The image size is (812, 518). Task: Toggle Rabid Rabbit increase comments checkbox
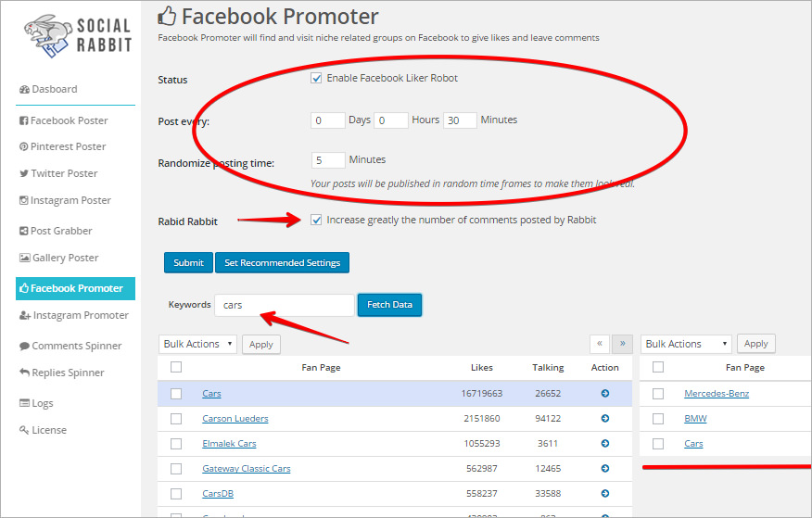(x=316, y=220)
